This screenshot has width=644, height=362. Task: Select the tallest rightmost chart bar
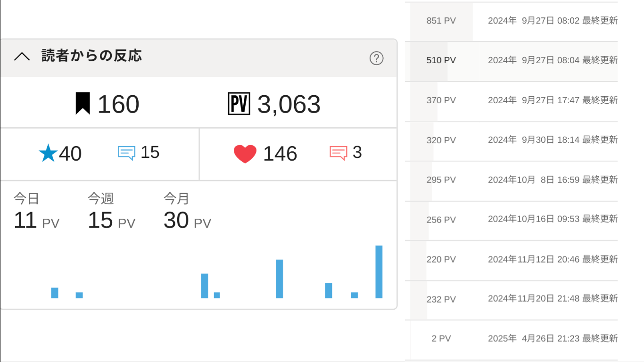coord(379,272)
